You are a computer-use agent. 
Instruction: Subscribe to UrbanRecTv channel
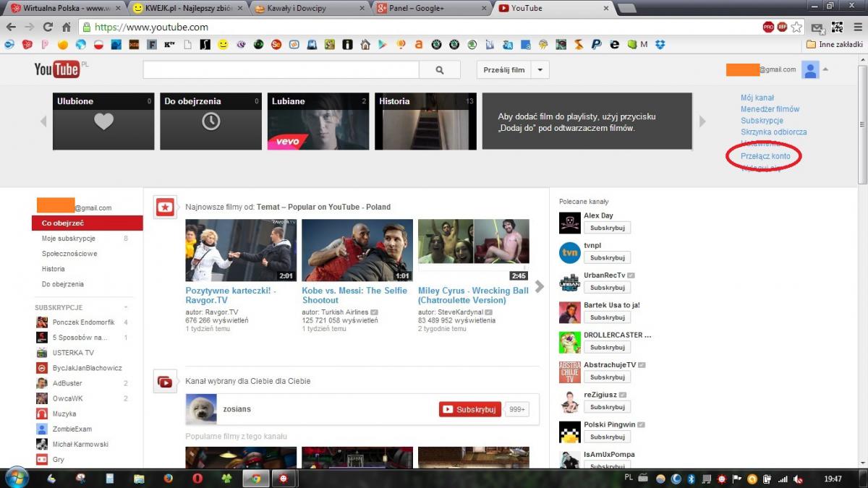[x=607, y=288]
